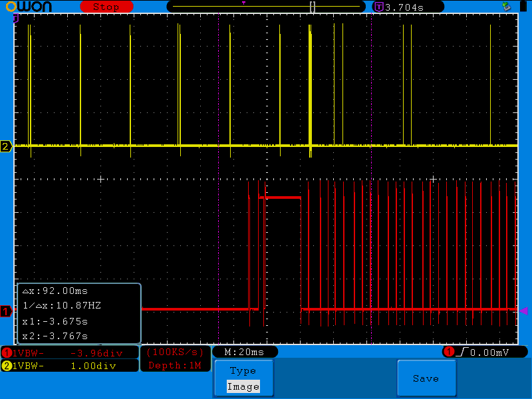Click channel 2 position 1.00div value
This screenshot has width=532, height=399.
pos(93,366)
